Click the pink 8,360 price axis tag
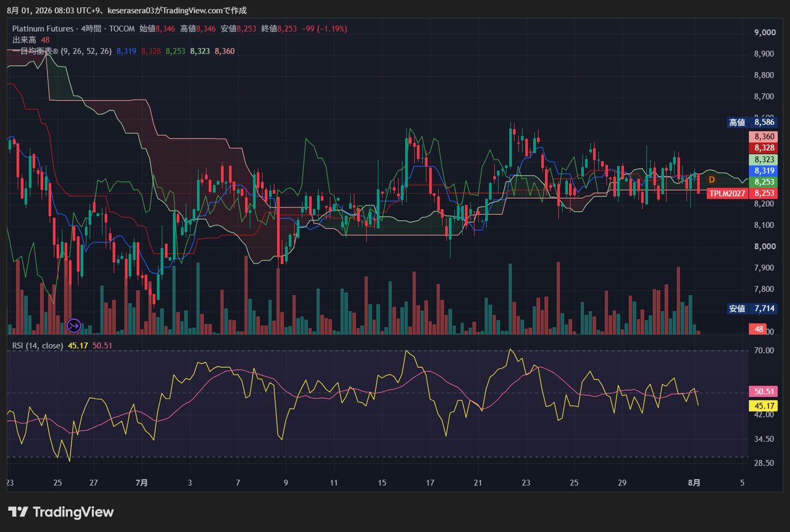Screen dimensions: 790x532 pos(762,137)
